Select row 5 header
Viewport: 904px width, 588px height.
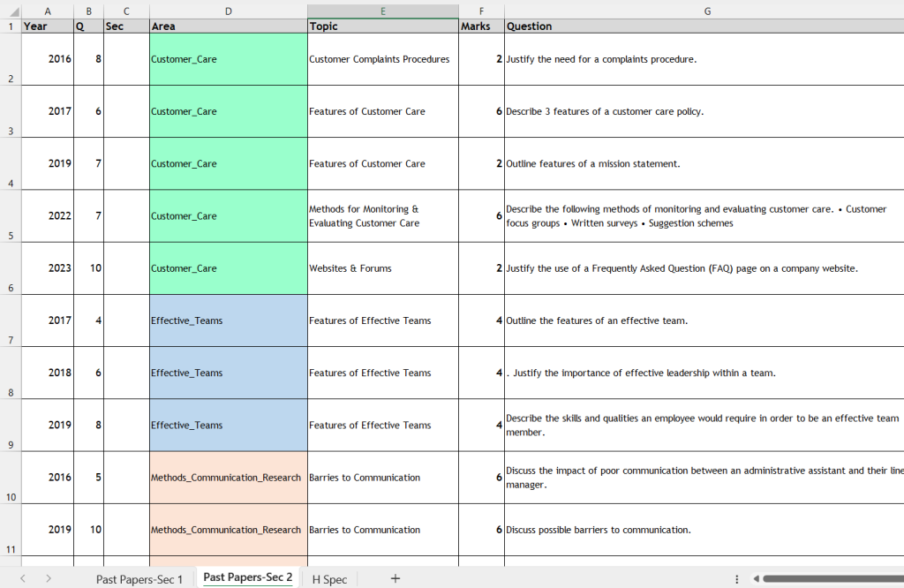11,216
